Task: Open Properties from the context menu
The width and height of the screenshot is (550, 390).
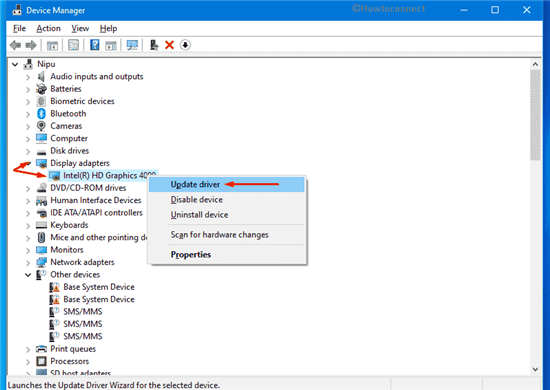Action: coord(227,255)
